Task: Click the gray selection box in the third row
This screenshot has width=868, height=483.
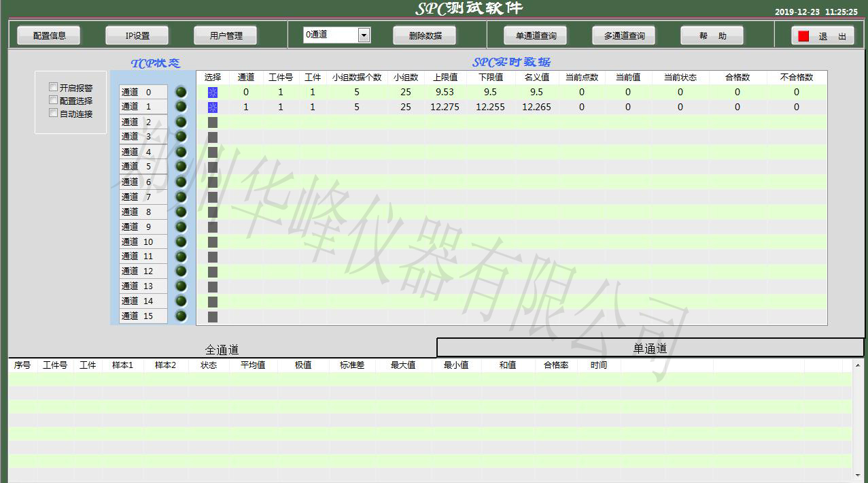Action: click(x=213, y=122)
